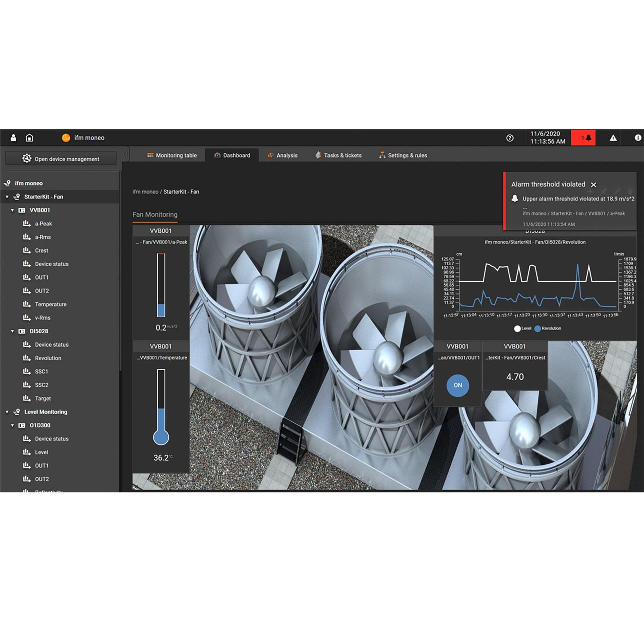The image size is (644, 644).
Task: Click the ifm moneo breadcrumb link
Action: [x=145, y=192]
